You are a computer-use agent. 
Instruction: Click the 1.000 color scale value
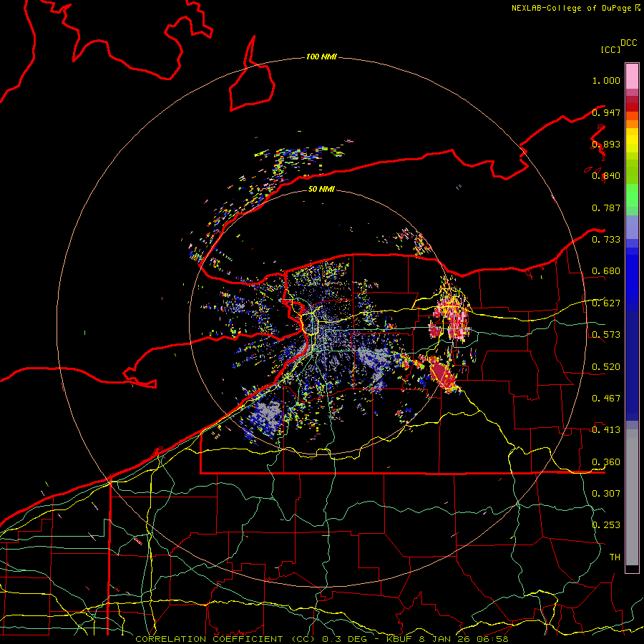[606, 80]
